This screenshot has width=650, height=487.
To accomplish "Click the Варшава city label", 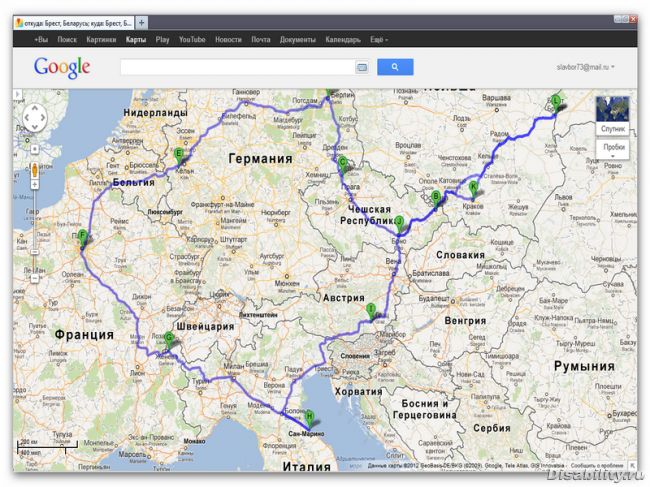I will pos(496,98).
